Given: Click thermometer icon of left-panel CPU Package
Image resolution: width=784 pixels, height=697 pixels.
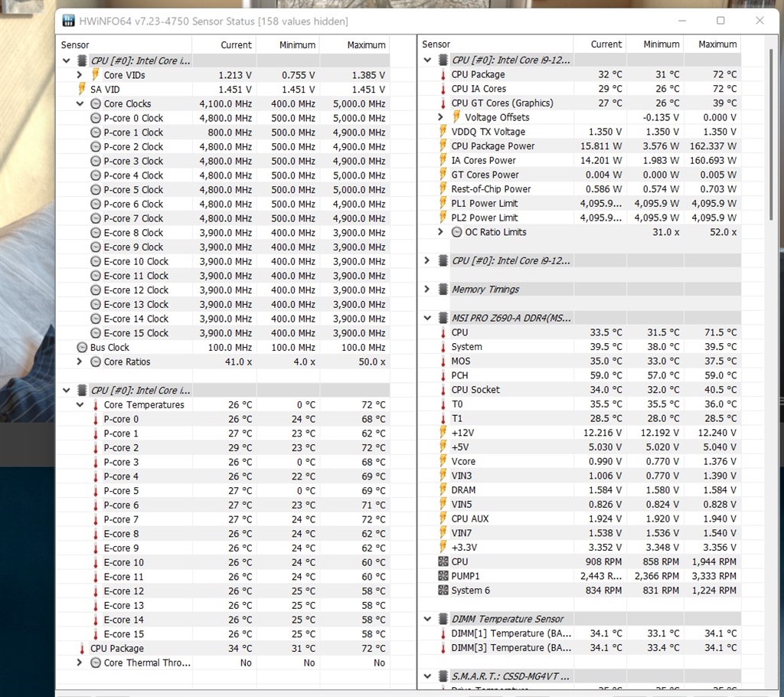Looking at the screenshot, I should [82, 649].
